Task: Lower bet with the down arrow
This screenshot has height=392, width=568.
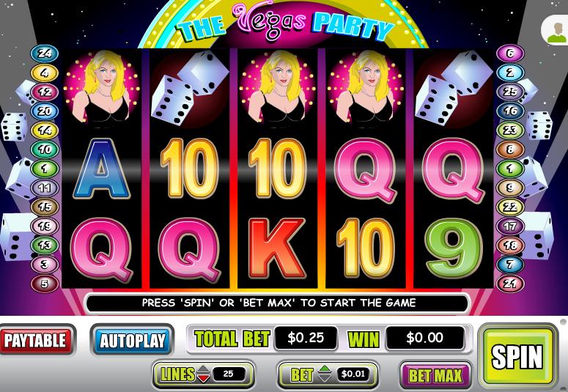Action: pyautogui.click(x=325, y=378)
